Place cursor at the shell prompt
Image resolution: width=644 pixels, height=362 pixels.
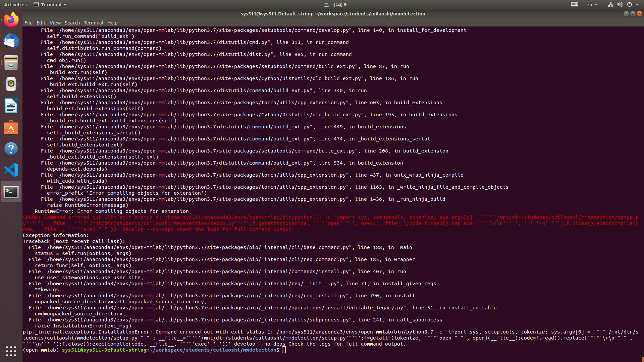tap(284, 350)
